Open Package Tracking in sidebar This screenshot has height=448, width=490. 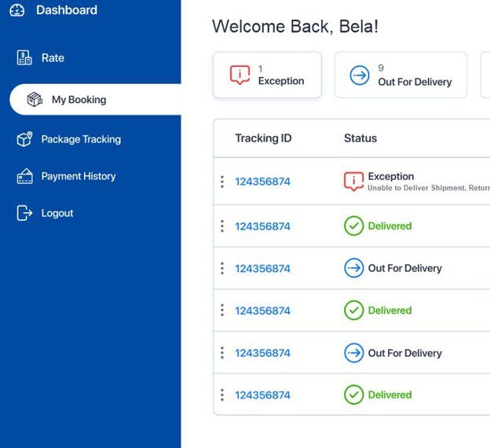[81, 139]
